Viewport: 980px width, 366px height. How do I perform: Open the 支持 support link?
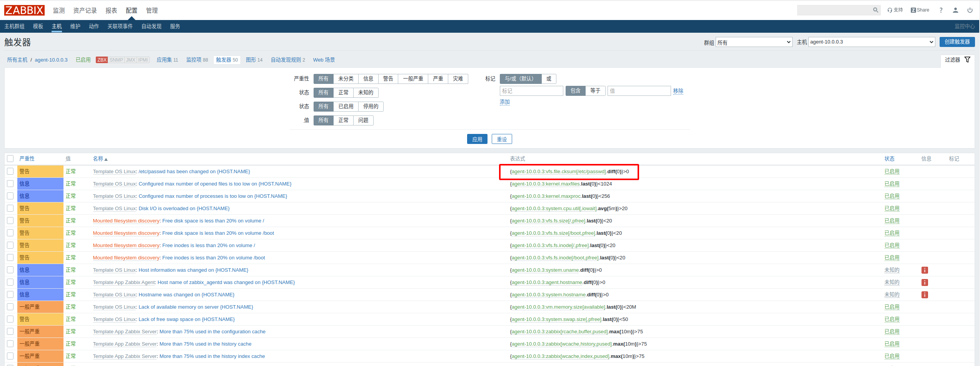tap(895, 10)
